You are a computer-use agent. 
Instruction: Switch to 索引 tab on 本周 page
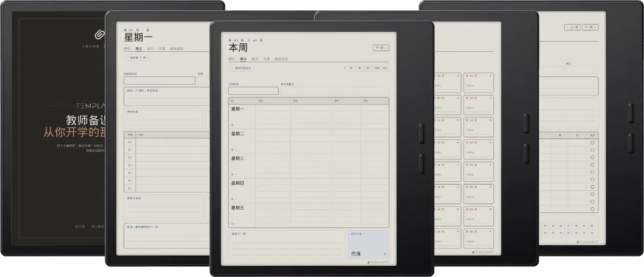coord(232,59)
